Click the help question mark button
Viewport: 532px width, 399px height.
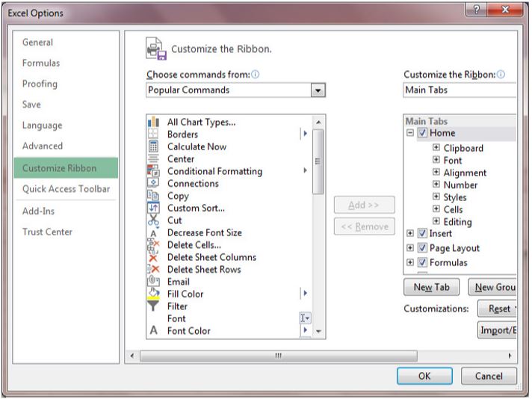(x=477, y=10)
